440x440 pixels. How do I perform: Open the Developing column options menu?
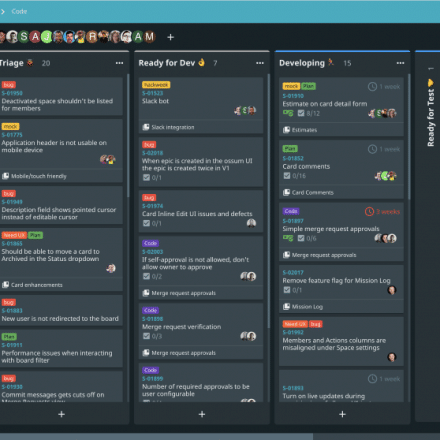coord(400,63)
